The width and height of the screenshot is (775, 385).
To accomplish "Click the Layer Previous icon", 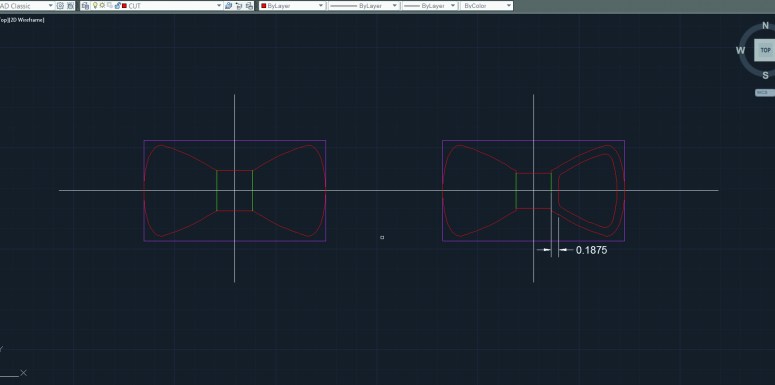I will 239,5.
